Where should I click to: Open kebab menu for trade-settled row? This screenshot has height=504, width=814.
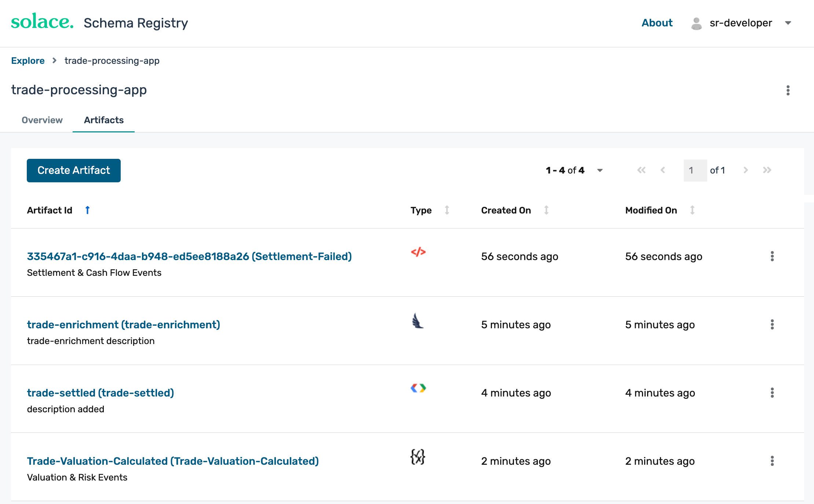point(772,393)
